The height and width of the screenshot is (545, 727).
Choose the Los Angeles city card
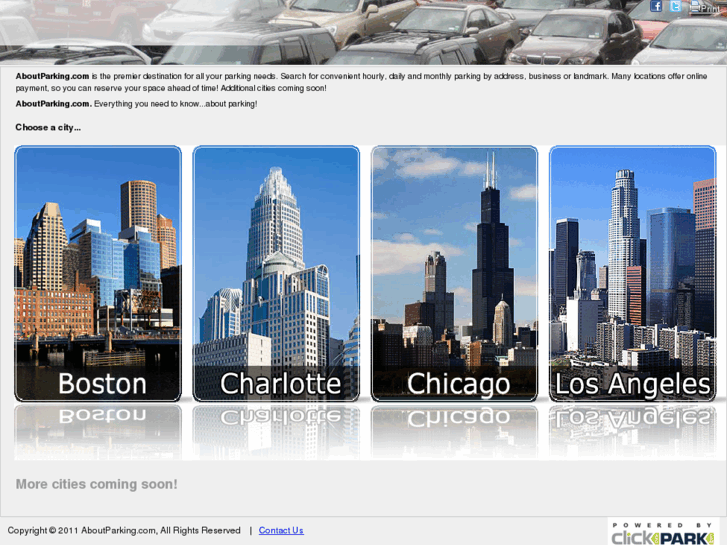pyautogui.click(x=632, y=274)
